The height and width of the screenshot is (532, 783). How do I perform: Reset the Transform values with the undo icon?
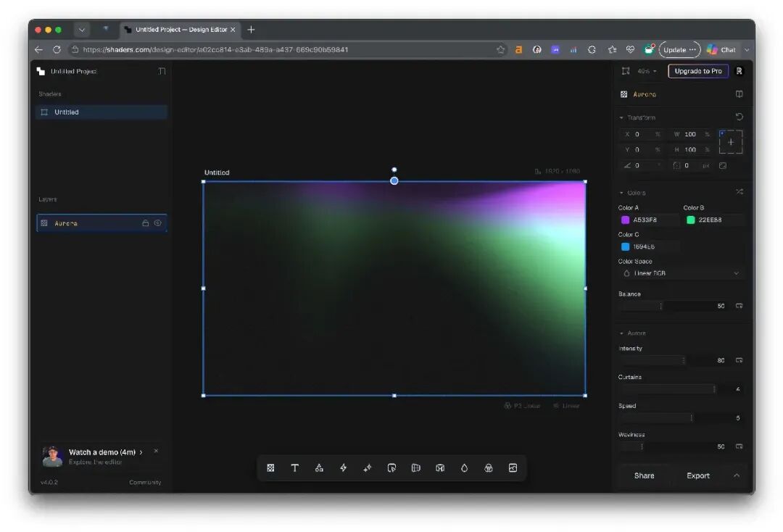coord(739,117)
